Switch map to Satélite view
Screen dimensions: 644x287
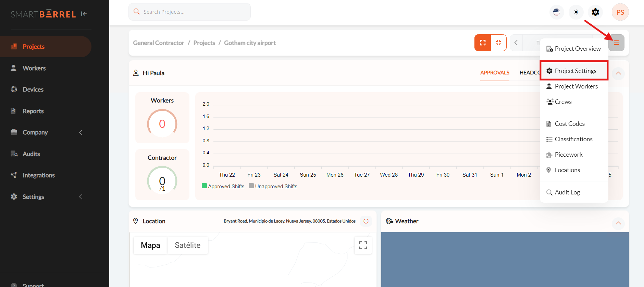pyautogui.click(x=187, y=245)
